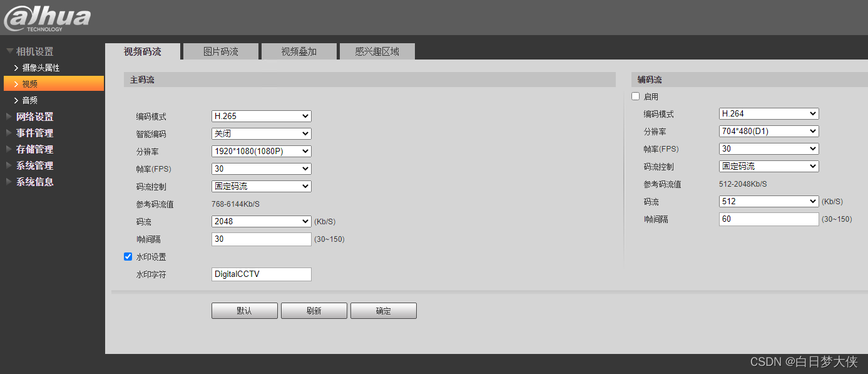
Task: Open main stream 帧率(FPS) dropdown
Action: [x=262, y=169]
